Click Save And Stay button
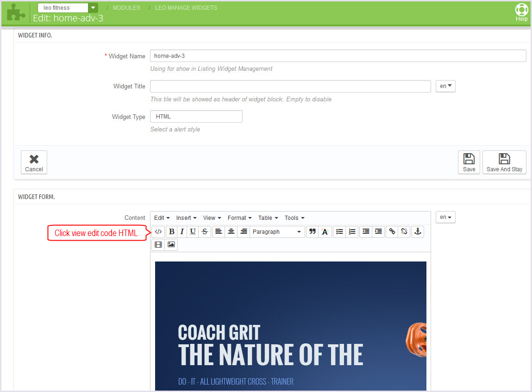Image resolution: width=532 pixels, height=392 pixels. 504,162
